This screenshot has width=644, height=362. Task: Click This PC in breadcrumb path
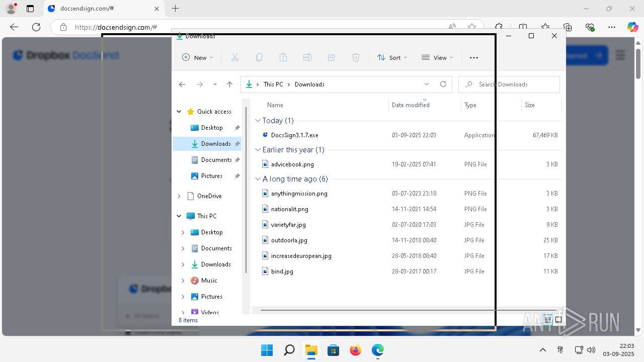click(x=273, y=84)
